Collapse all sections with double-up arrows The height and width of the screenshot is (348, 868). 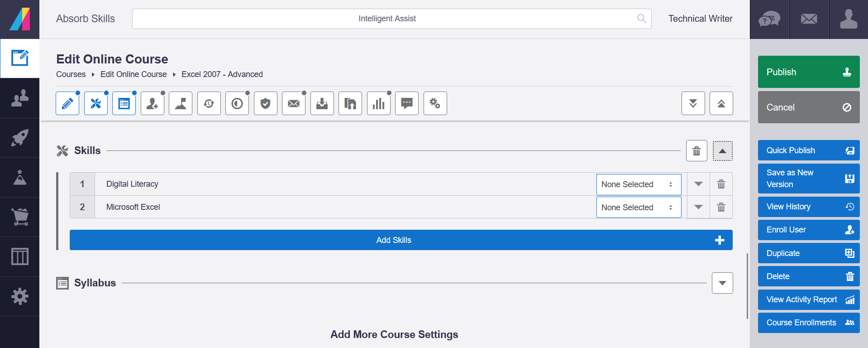tap(721, 103)
